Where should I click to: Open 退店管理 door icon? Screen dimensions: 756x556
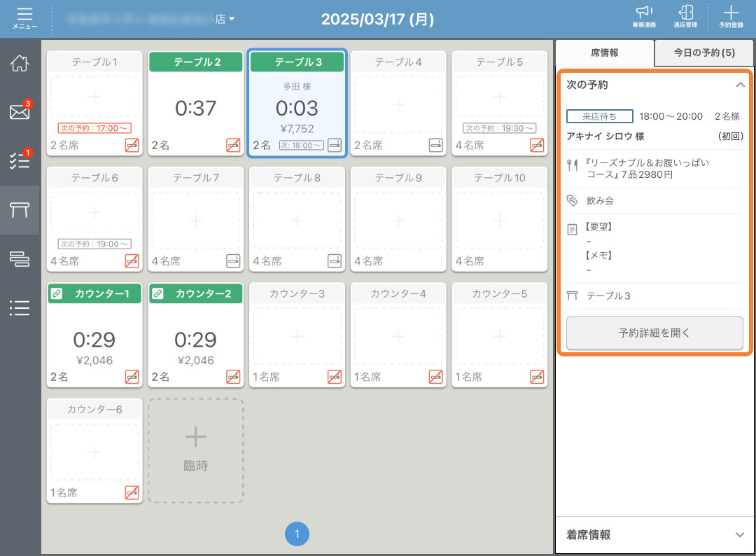pyautogui.click(x=685, y=17)
